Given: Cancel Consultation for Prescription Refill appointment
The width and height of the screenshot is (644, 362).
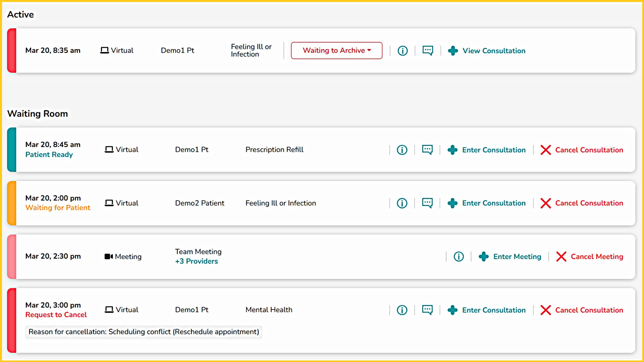Looking at the screenshot, I should coord(589,150).
